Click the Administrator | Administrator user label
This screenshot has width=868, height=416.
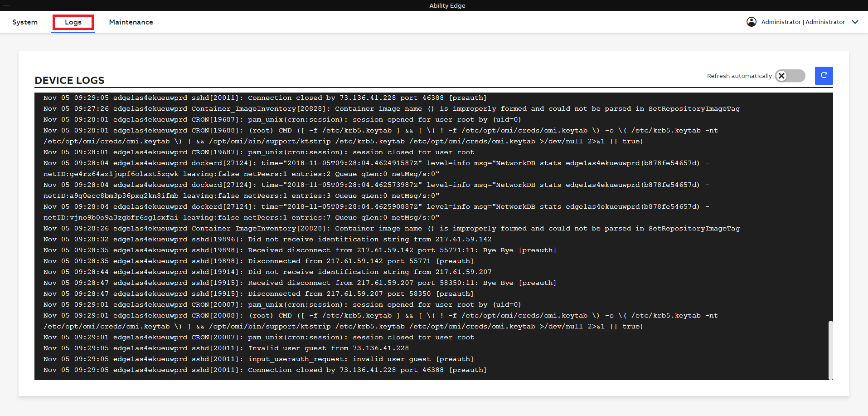coord(803,22)
